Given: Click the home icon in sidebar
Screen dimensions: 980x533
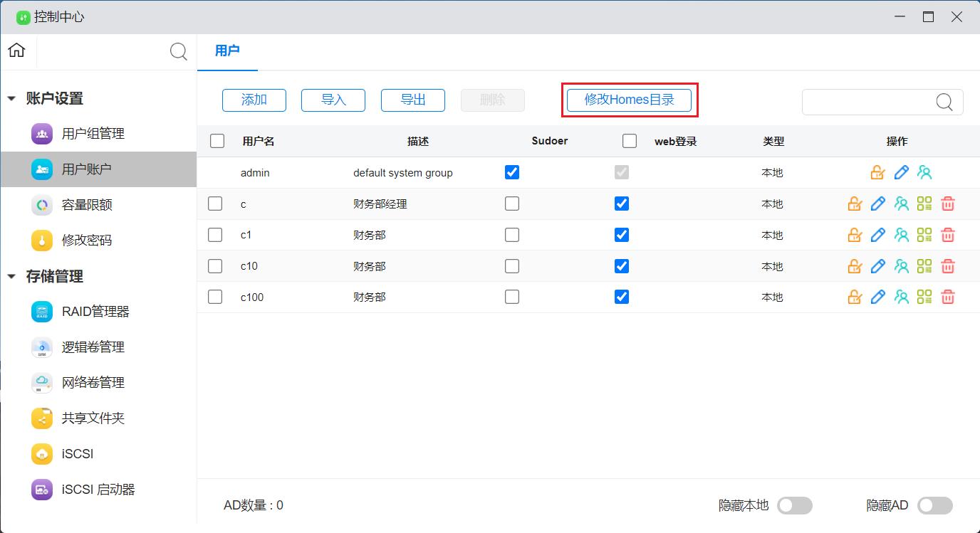Looking at the screenshot, I should [16, 51].
